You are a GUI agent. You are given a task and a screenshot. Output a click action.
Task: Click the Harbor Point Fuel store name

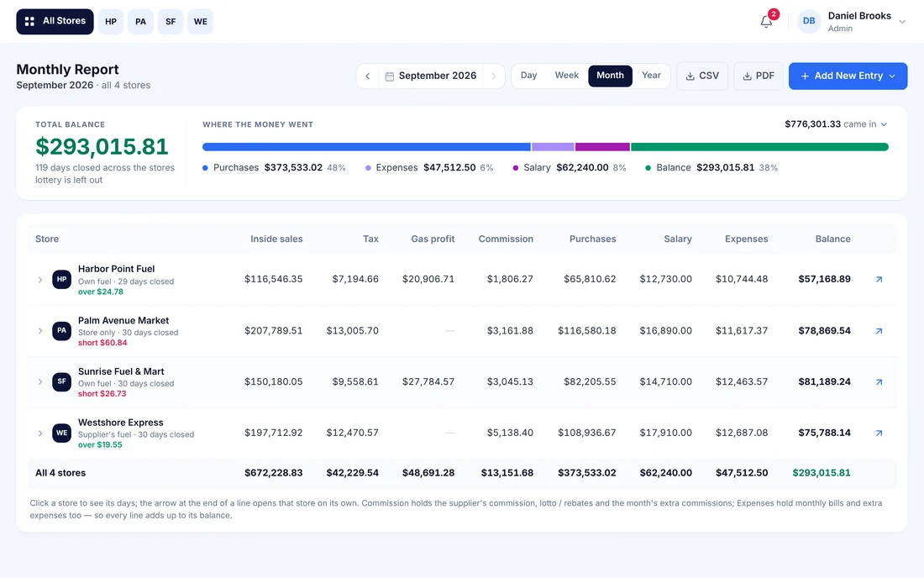116,269
